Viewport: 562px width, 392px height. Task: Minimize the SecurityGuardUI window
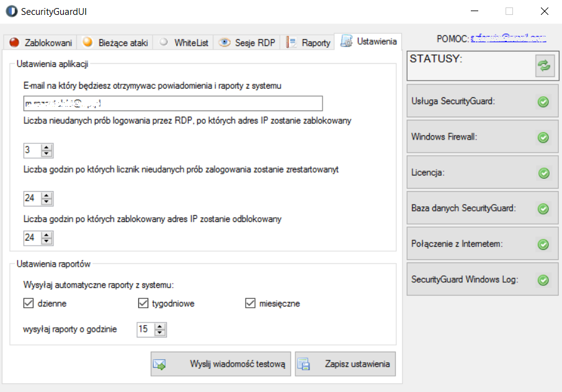click(475, 11)
